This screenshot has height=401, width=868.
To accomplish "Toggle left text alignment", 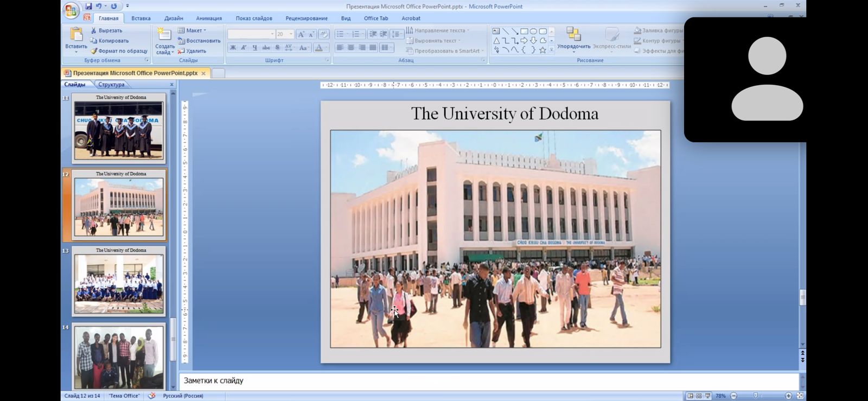I will coord(340,48).
